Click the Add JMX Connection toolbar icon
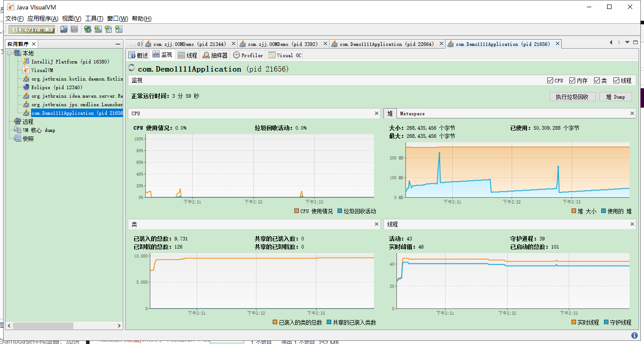The width and height of the screenshot is (644, 344). pyautogui.click(x=98, y=29)
